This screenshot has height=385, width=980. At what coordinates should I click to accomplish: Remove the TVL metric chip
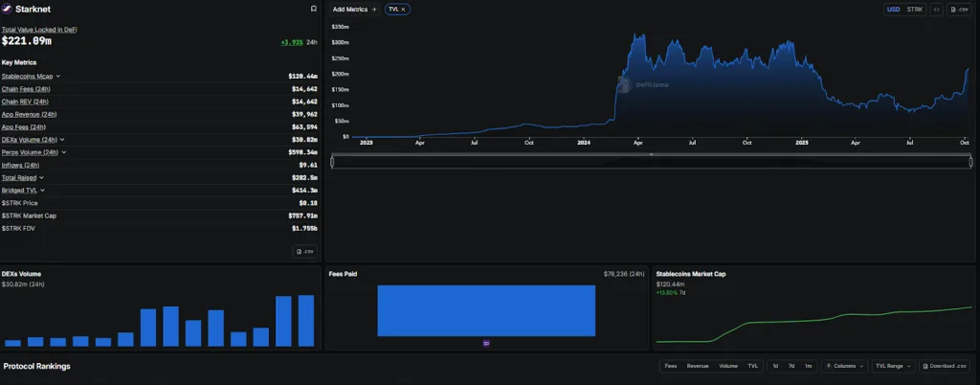(403, 9)
